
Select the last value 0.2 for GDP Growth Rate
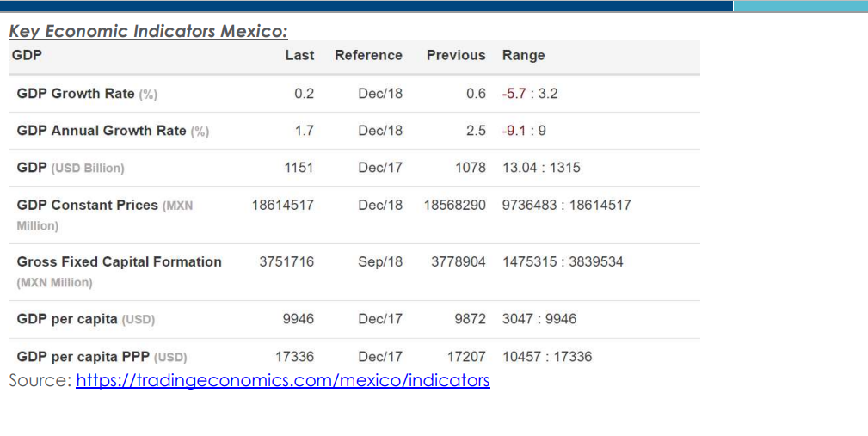coord(304,94)
